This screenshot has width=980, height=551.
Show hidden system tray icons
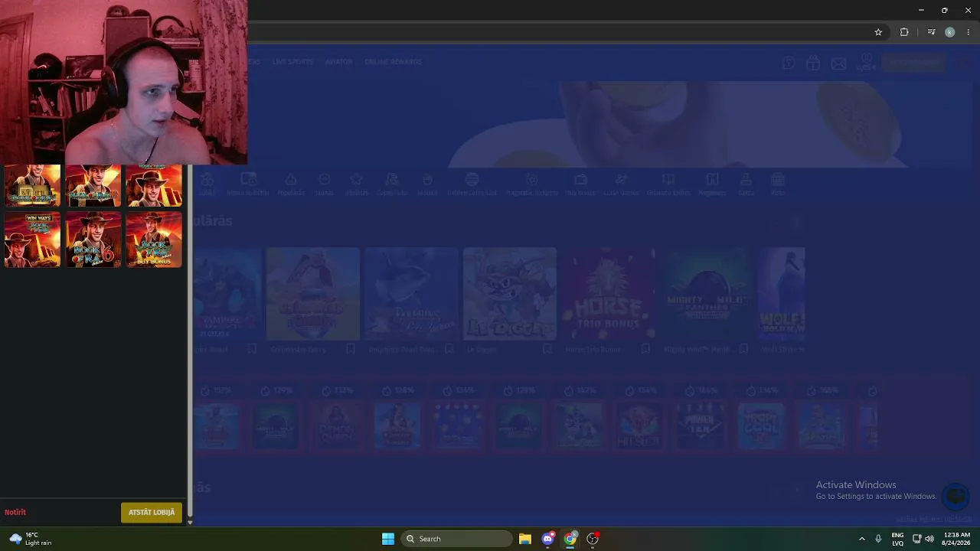pyautogui.click(x=862, y=539)
